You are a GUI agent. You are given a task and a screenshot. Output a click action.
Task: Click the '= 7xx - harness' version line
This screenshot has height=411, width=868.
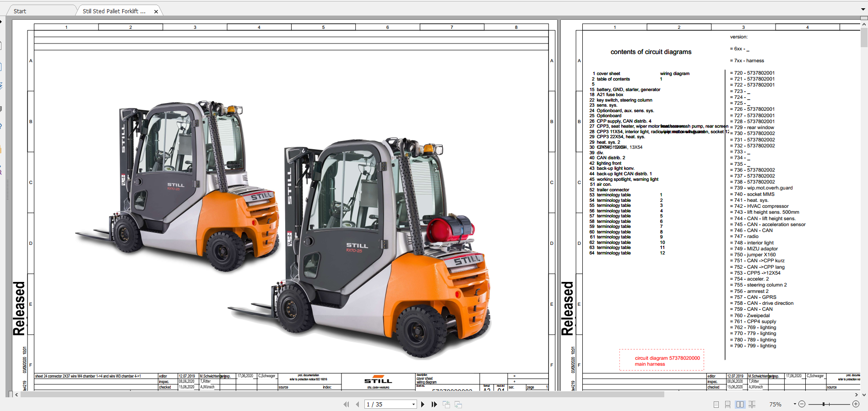[747, 60]
